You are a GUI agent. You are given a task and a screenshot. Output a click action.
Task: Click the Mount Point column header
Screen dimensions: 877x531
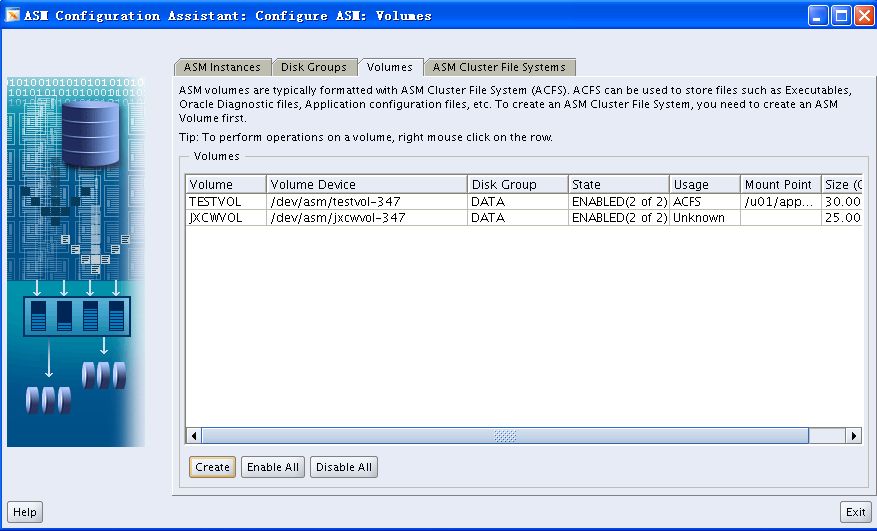click(x=781, y=185)
